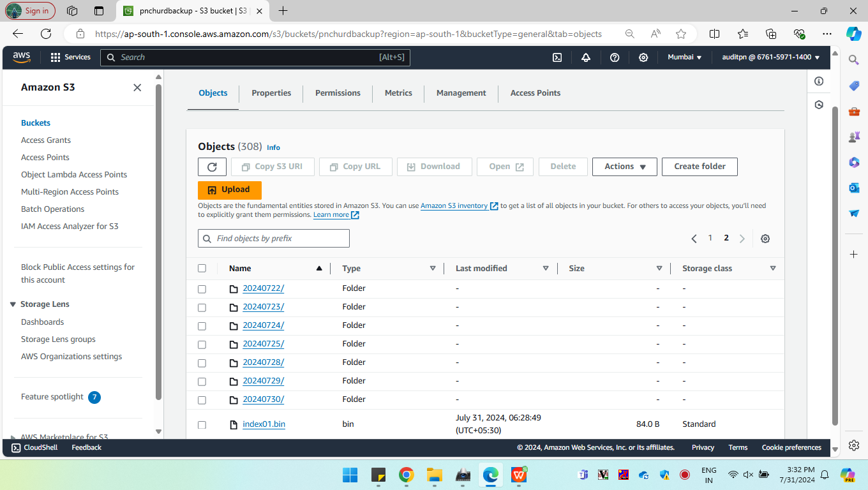868x490 pixels.
Task: Open the Amazon S3 inventory link
Action: [459, 206]
